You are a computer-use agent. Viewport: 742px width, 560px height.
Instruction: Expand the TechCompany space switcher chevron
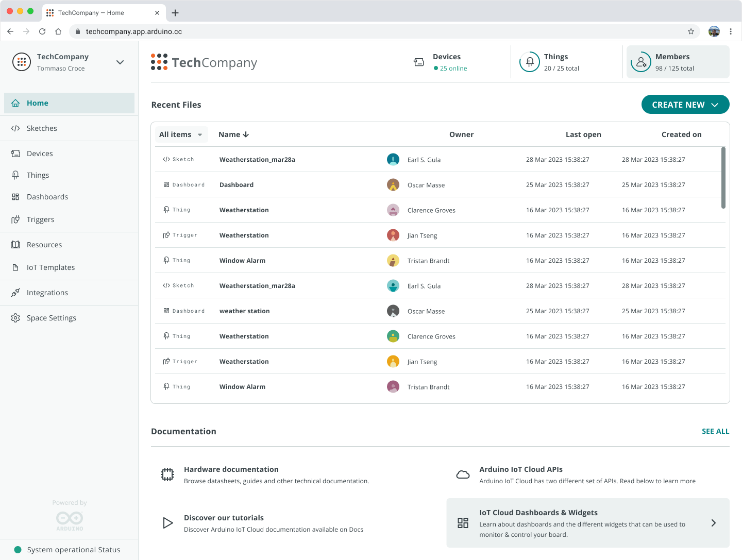pos(120,62)
